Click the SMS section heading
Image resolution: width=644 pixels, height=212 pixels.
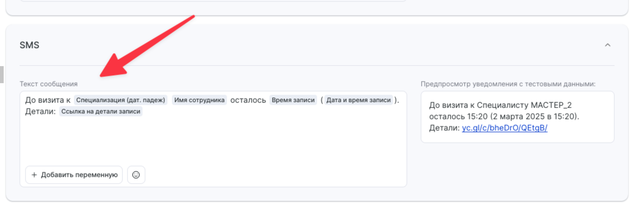29,45
